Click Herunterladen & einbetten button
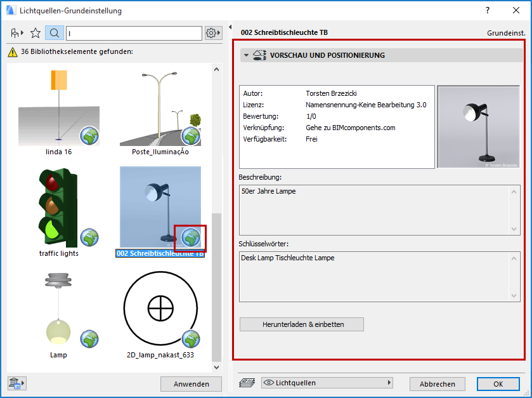 [x=302, y=324]
